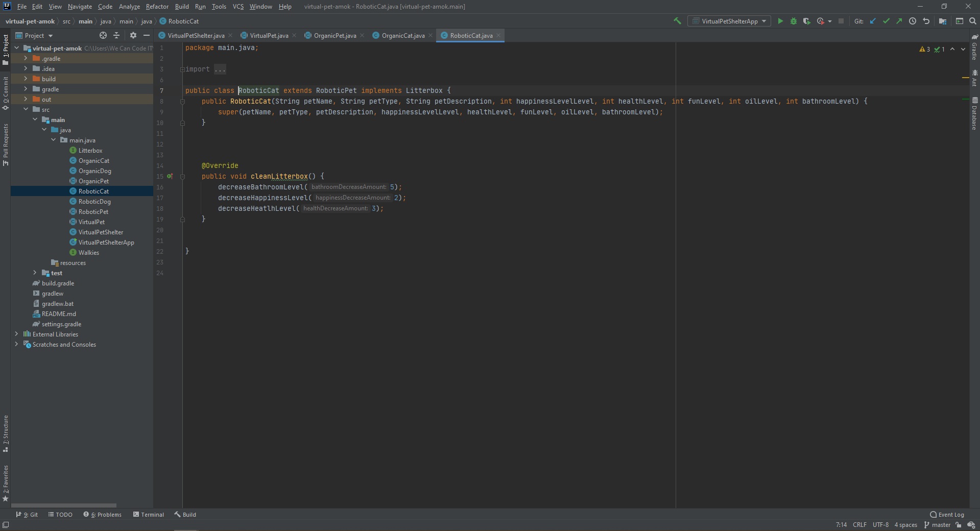980x531 pixels.
Task: Open the profiler dropdown arrow
Action: (x=829, y=21)
